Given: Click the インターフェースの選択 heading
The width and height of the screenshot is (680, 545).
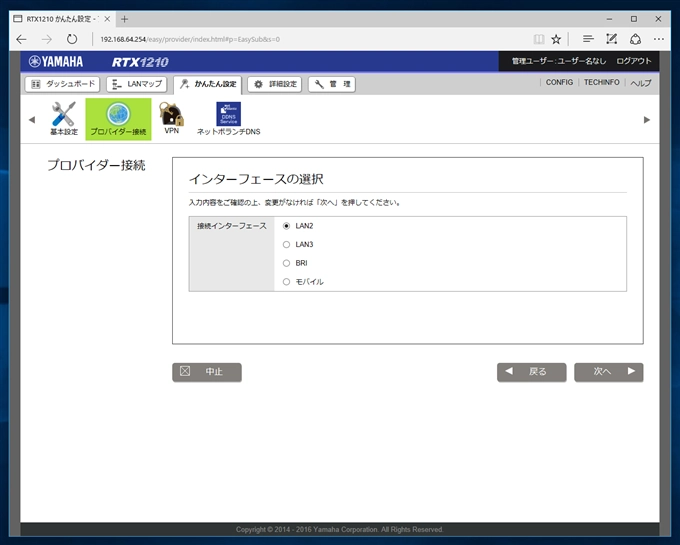Looking at the screenshot, I should (x=256, y=179).
